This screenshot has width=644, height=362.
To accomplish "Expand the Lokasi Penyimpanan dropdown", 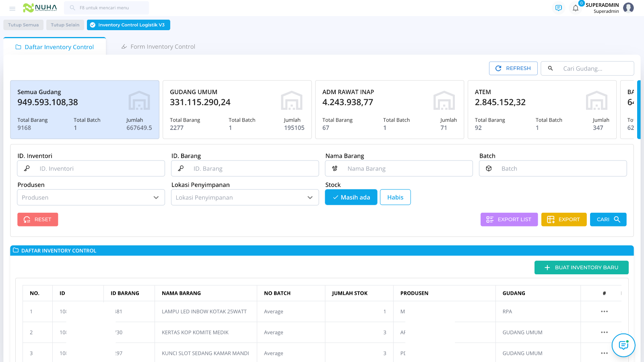I will point(245,197).
